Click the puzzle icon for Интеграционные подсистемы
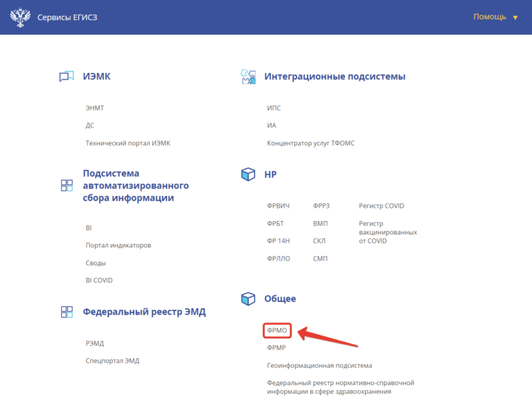The height and width of the screenshot is (406, 532). coord(248,77)
